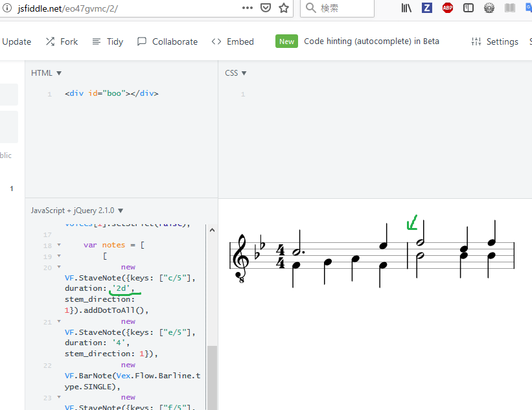Click the JavaScript panel scrollbar thumb
Viewport: 532px width, 410px height.
212,378
